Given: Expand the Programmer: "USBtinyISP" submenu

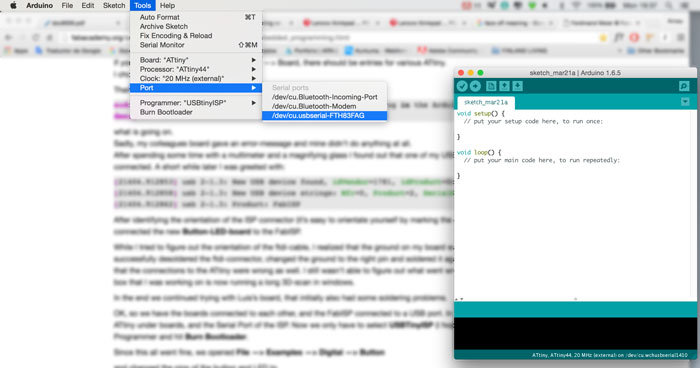Looking at the screenshot, I should click(x=196, y=103).
